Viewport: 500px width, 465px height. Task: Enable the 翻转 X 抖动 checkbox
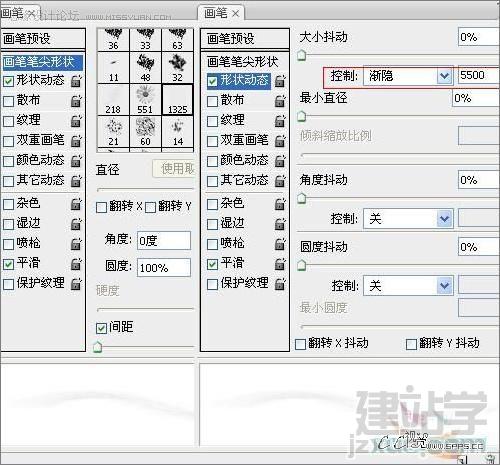(300, 344)
